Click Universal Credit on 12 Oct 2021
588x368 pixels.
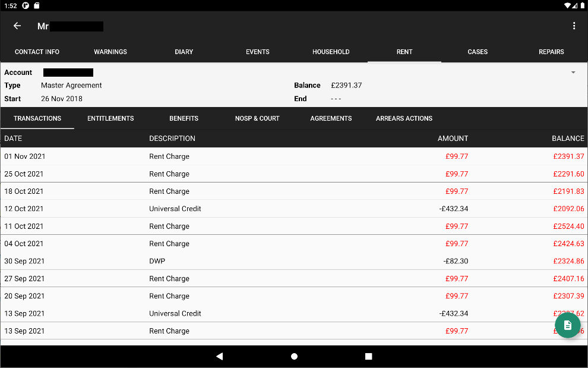(175, 209)
